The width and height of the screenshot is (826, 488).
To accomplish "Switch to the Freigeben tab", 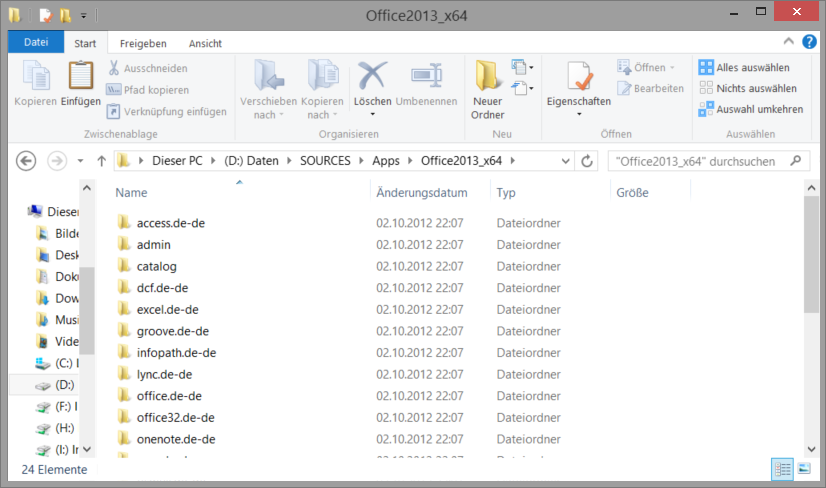I will pos(143,43).
